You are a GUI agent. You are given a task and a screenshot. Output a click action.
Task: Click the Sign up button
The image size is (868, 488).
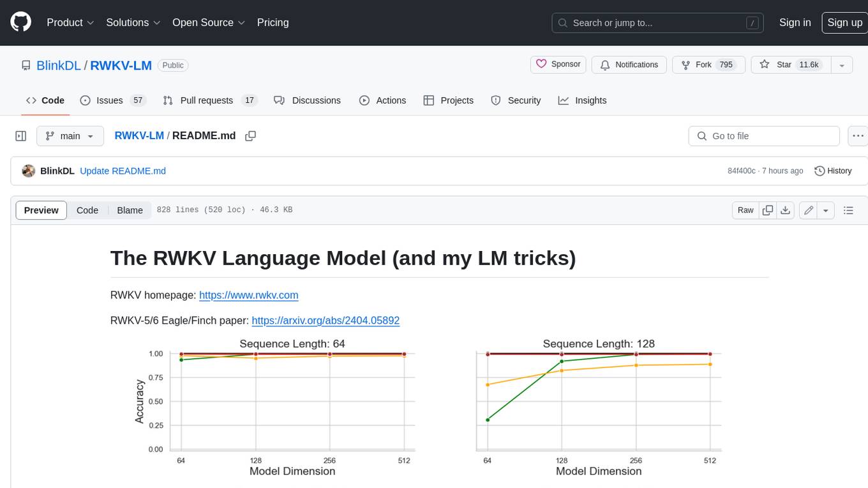click(844, 22)
